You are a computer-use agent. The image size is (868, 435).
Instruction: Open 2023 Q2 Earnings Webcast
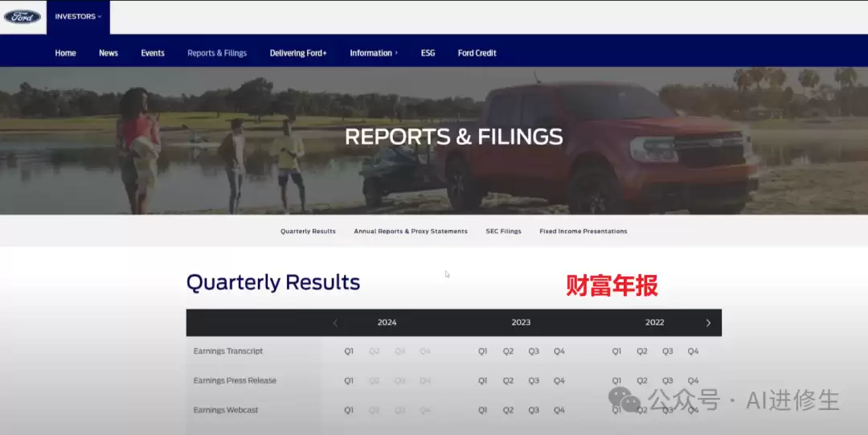508,410
